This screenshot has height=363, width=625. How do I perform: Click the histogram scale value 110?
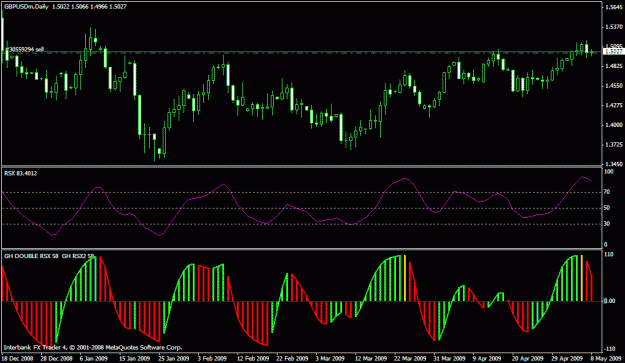click(609, 254)
